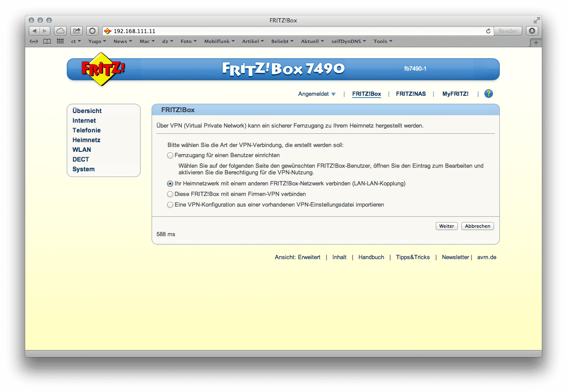
Task: Open the Newsletter footer link
Action: pyautogui.click(x=455, y=257)
